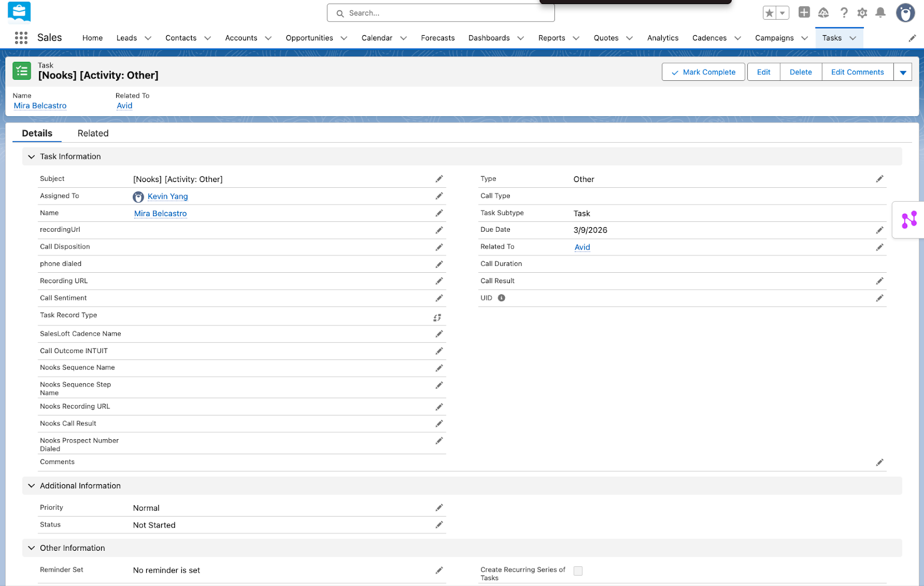Image resolution: width=924 pixels, height=586 pixels.
Task: Open the Accounts nav dropdown chevron
Action: click(268, 38)
